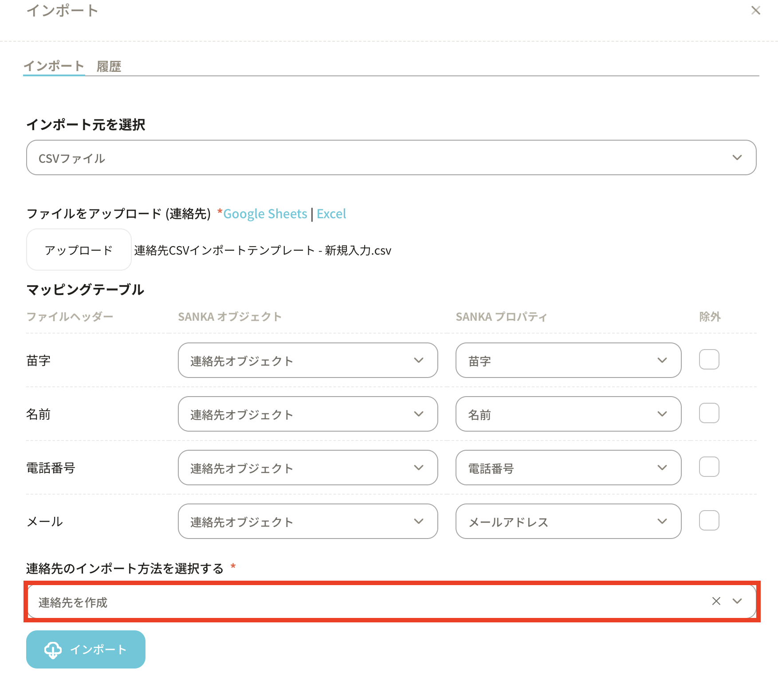The height and width of the screenshot is (700, 778).
Task: Expand the メールアドレス property dropdown
Action: pyautogui.click(x=568, y=521)
